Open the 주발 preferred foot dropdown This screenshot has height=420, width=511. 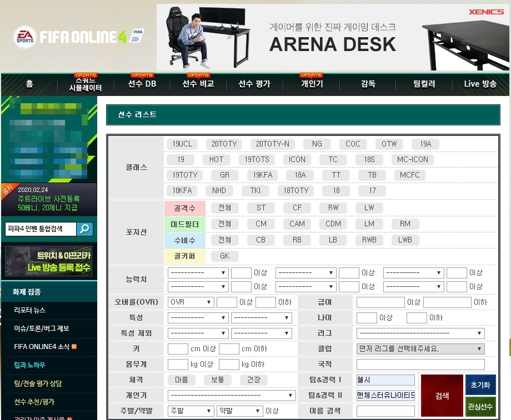point(191,411)
